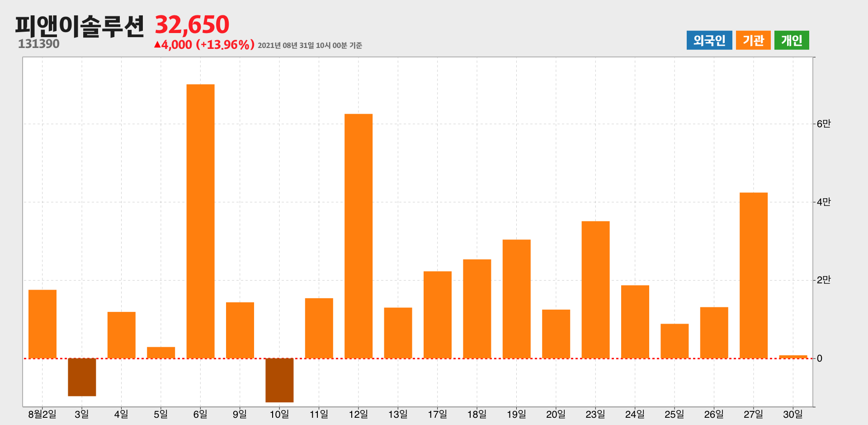Click the 19일 x-axis label
Viewport: 868px width, 425px height.
coord(516,414)
